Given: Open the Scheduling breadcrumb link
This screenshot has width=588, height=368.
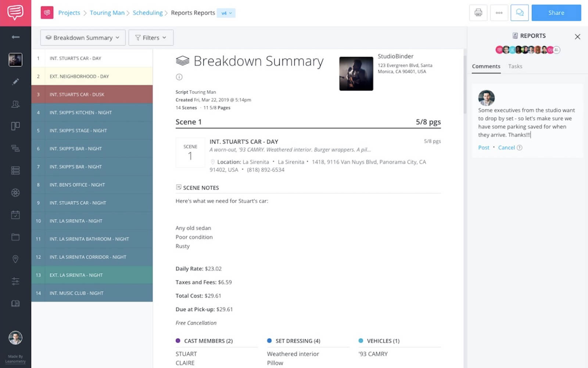Looking at the screenshot, I should click(148, 12).
